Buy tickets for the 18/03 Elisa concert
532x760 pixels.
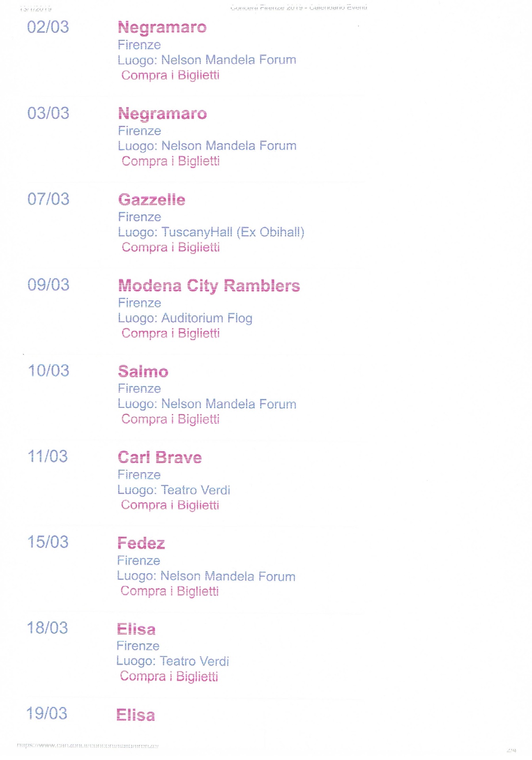pyautogui.click(x=169, y=676)
